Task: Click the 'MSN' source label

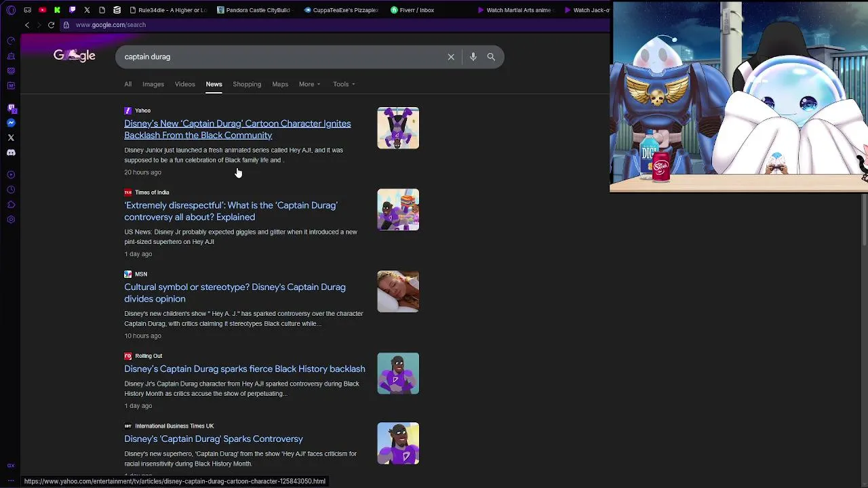Action: (x=141, y=274)
